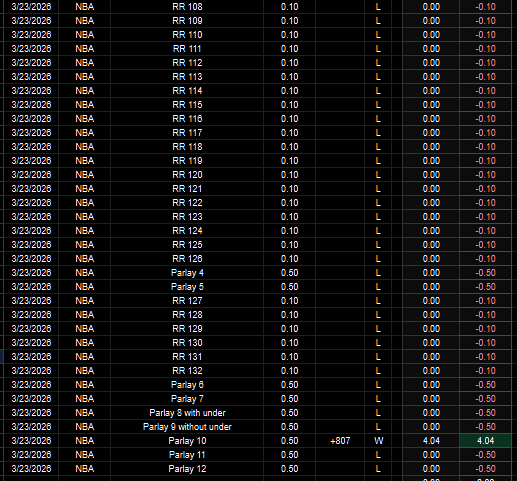Select the Parlay 9 without under cell
This screenshot has width=517, height=481.
coord(187,427)
